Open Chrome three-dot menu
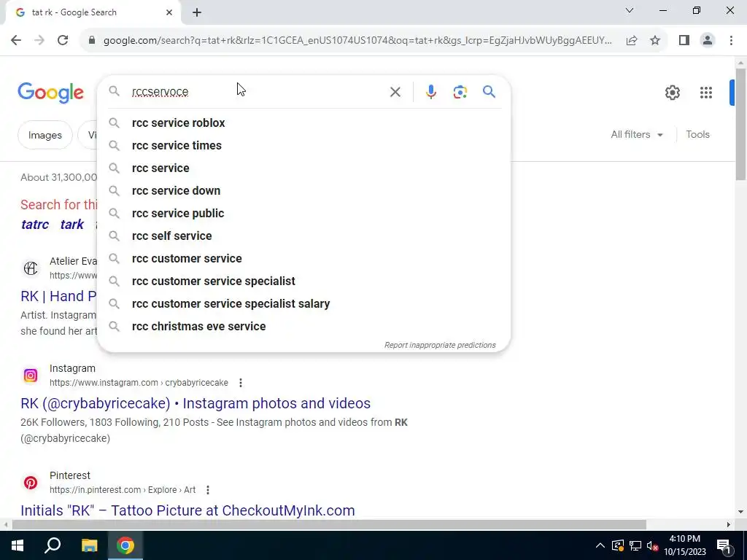Screen dimensions: 747x560 click(x=731, y=41)
